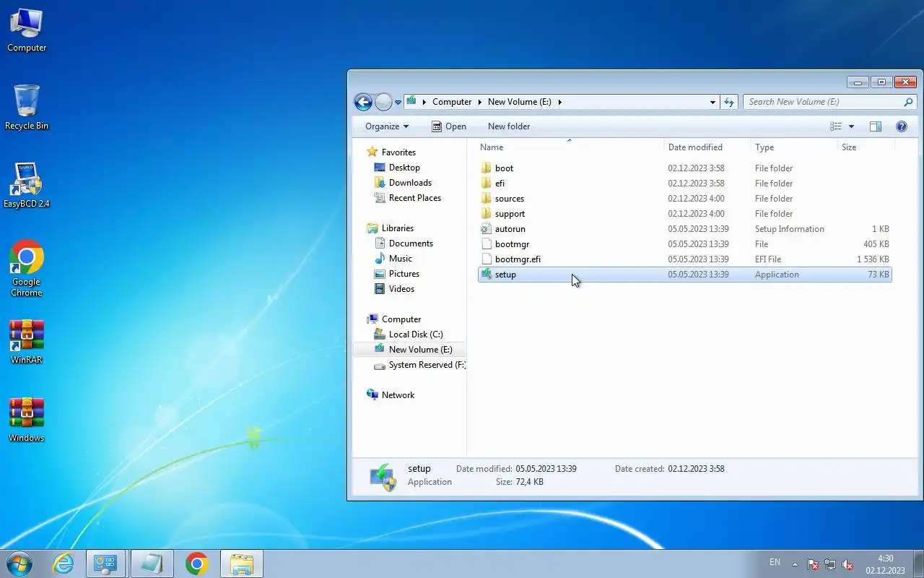The image size is (924, 578).
Task: Expand breadcrumb arrow after Computer
Action: 479,102
